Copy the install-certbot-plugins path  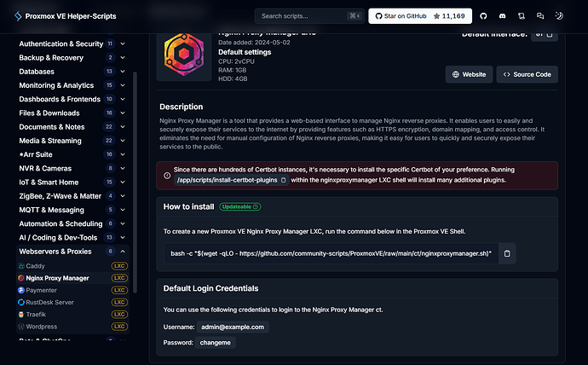tap(284, 180)
